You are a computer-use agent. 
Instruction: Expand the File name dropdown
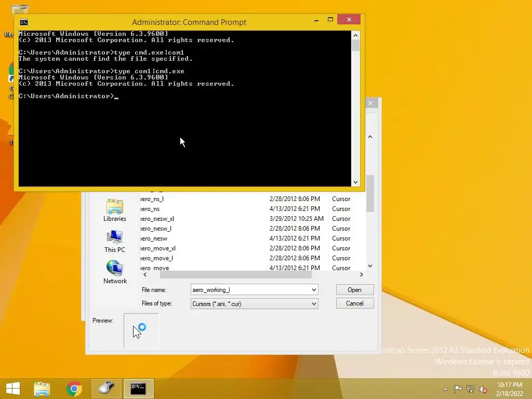314,290
